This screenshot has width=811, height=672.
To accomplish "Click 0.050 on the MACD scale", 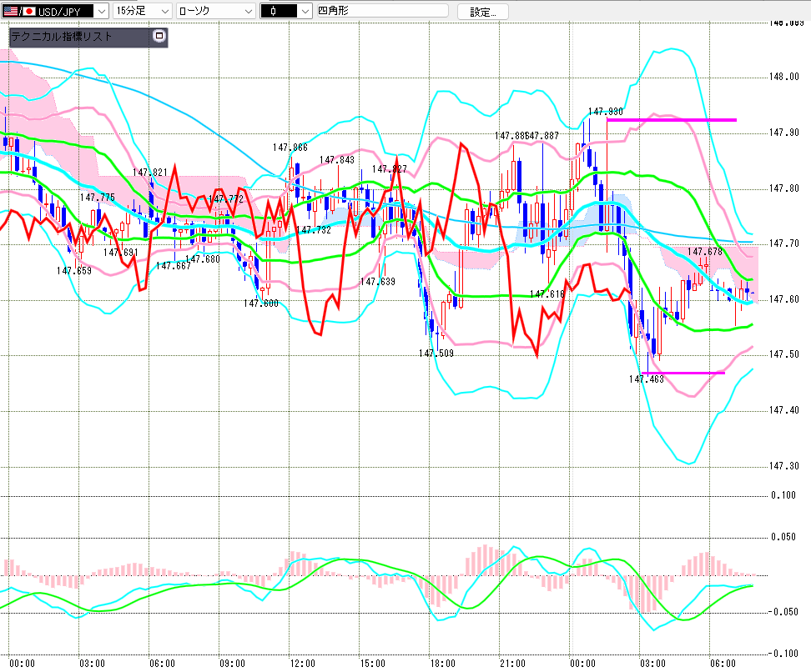I will coord(783,538).
